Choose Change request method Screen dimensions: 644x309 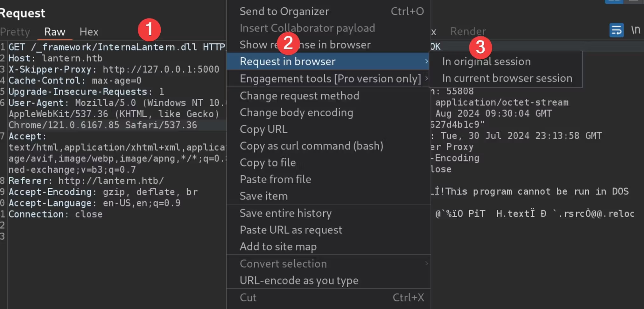click(299, 96)
